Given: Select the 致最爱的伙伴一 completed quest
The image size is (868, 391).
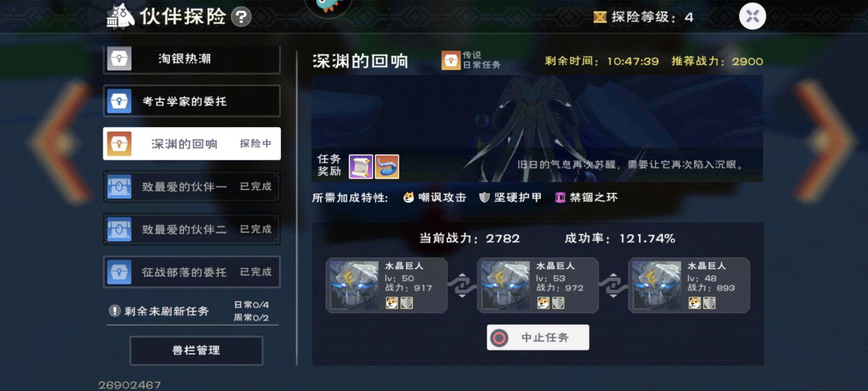Looking at the screenshot, I should coord(192,187).
